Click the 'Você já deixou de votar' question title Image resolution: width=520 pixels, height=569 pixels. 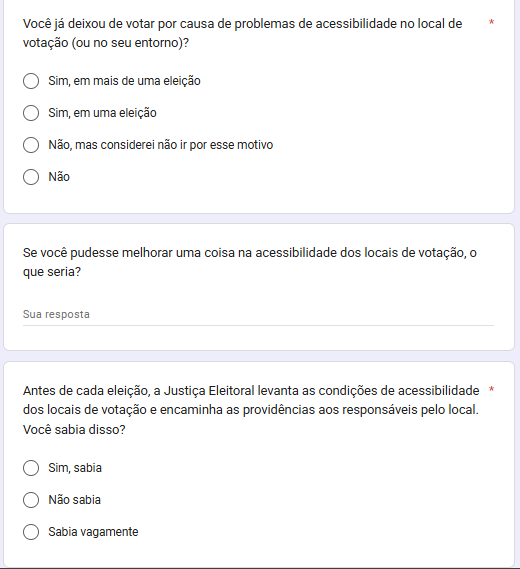pyautogui.click(x=242, y=33)
